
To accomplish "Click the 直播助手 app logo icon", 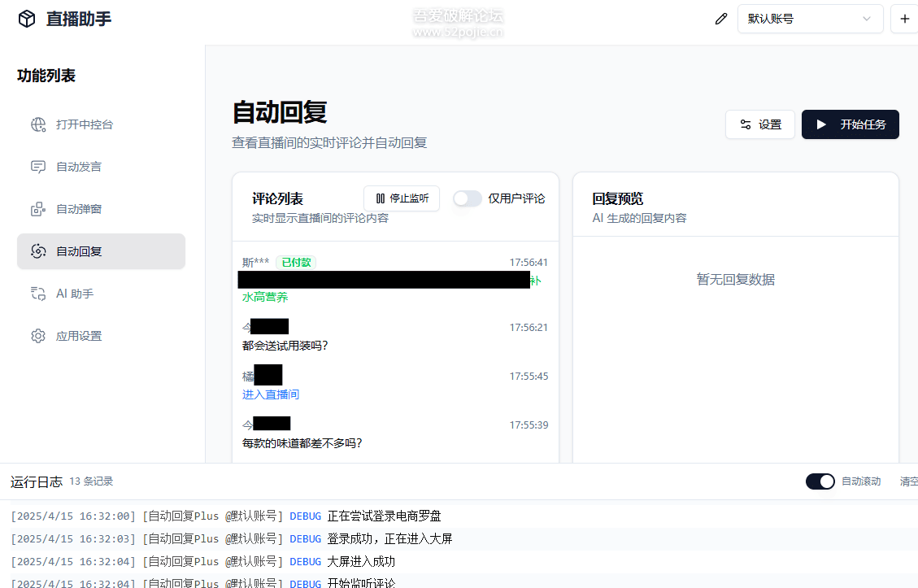I will 26,18.
